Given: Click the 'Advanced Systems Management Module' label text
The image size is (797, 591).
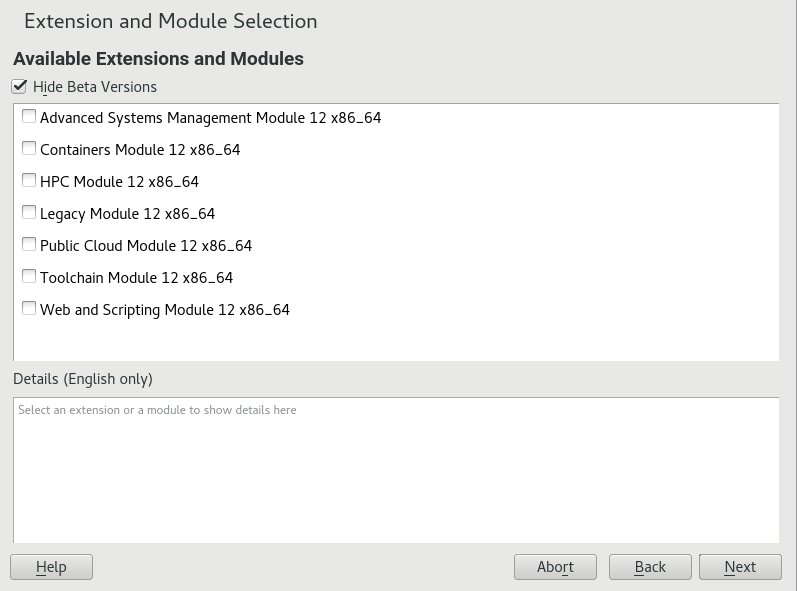Looking at the screenshot, I should 210,118.
